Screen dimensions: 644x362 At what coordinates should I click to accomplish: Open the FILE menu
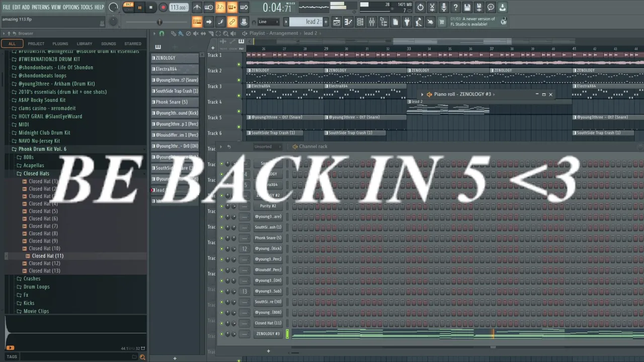[x=7, y=7]
